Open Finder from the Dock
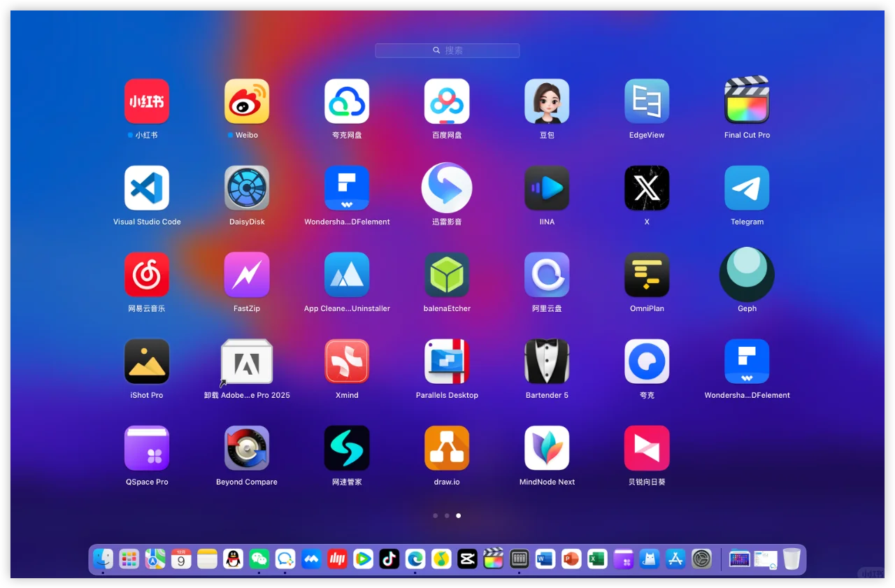895x588 pixels. [103, 559]
